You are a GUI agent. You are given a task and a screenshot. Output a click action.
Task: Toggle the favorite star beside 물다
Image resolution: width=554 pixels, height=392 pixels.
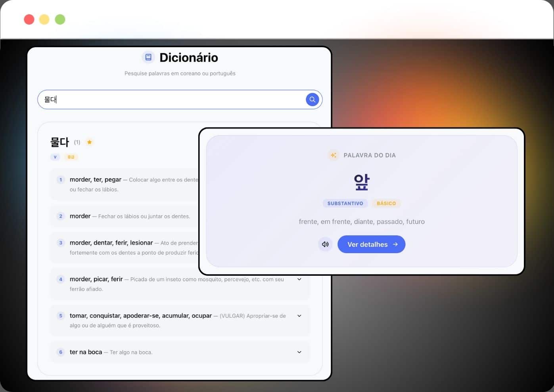(x=90, y=142)
